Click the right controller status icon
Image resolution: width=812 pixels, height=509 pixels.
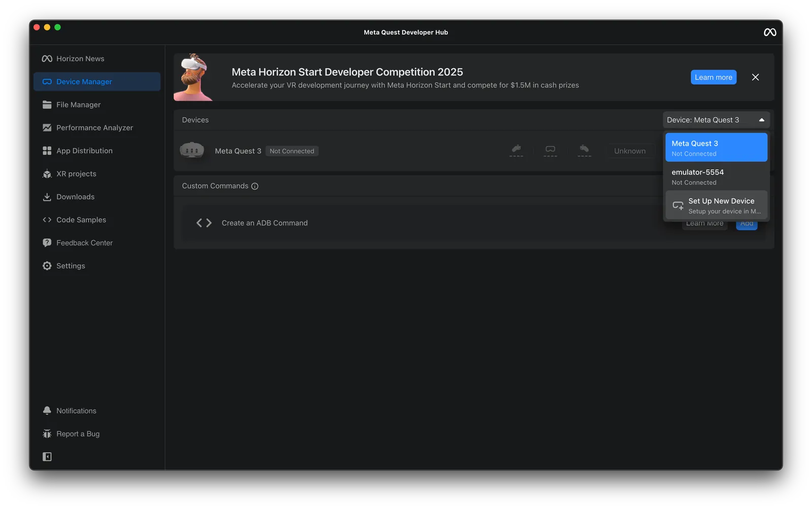tap(584, 151)
